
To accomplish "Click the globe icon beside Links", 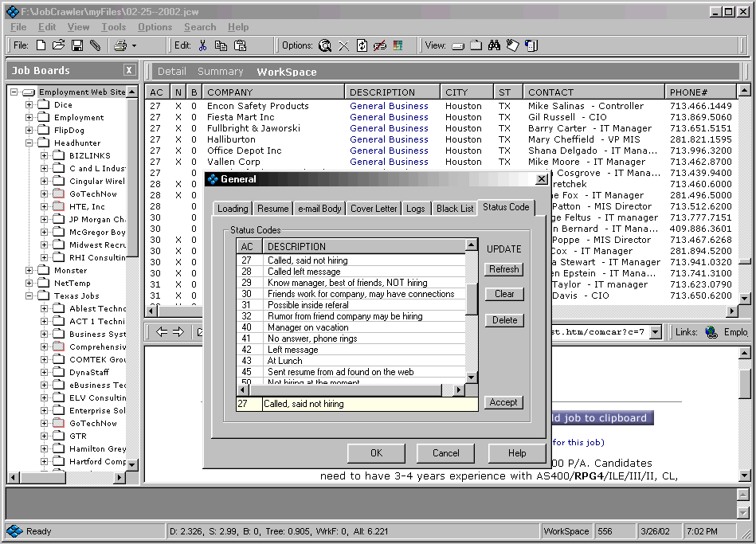I will coord(711,332).
